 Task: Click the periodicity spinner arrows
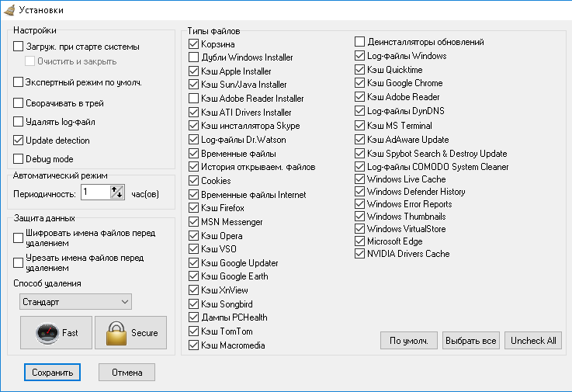click(117, 192)
